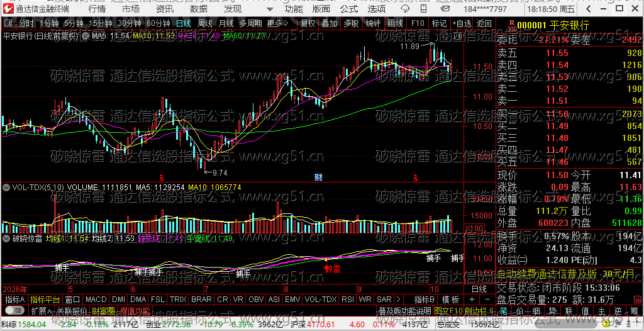Open 普及版功能说明 description
The width and height of the screenshot is (644, 331).
point(404,310)
